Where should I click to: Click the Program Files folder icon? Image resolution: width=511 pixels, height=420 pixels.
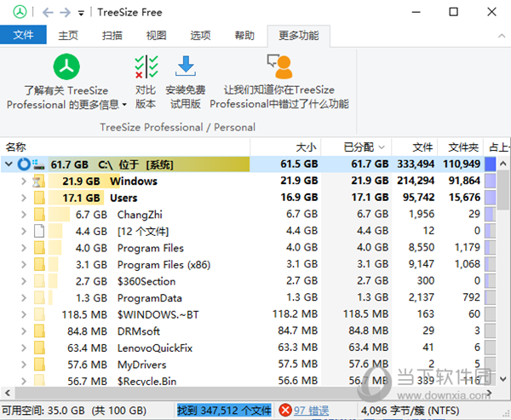click(x=39, y=248)
